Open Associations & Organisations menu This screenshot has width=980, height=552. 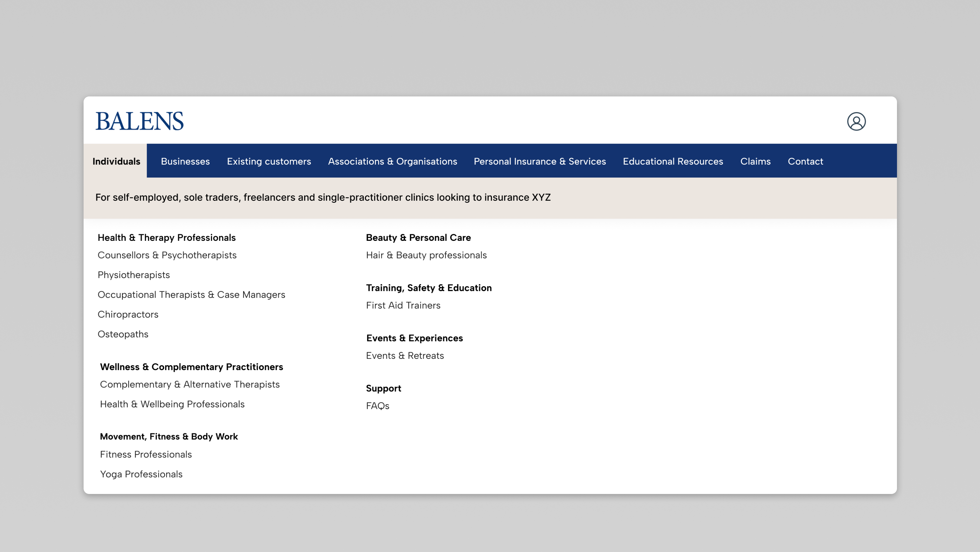click(x=392, y=161)
